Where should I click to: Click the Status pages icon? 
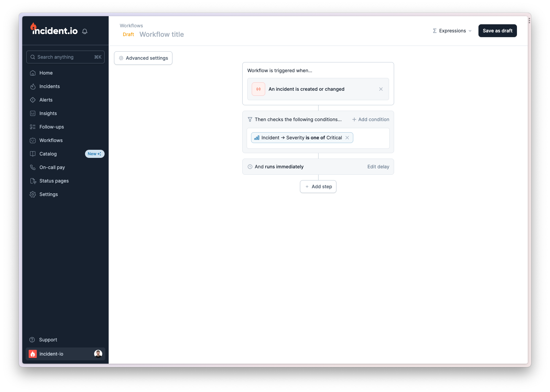click(33, 181)
